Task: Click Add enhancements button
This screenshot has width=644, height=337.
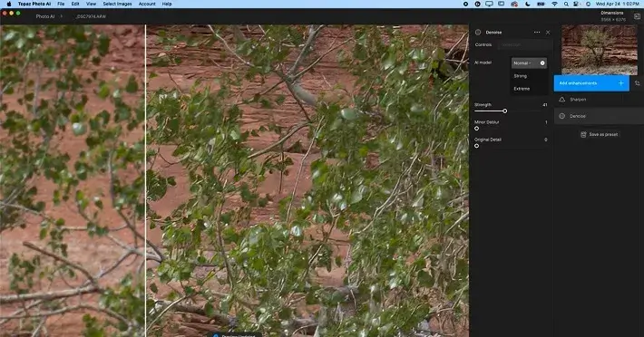Action: [591, 83]
